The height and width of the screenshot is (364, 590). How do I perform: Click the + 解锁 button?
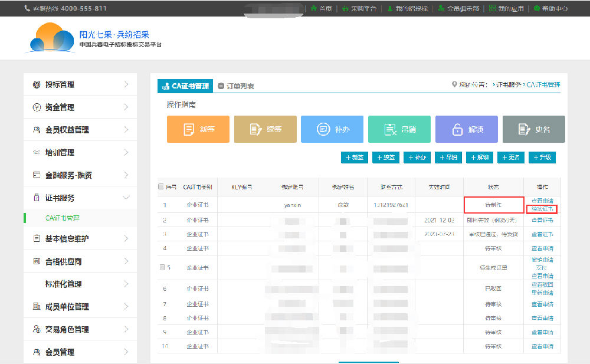click(x=480, y=158)
